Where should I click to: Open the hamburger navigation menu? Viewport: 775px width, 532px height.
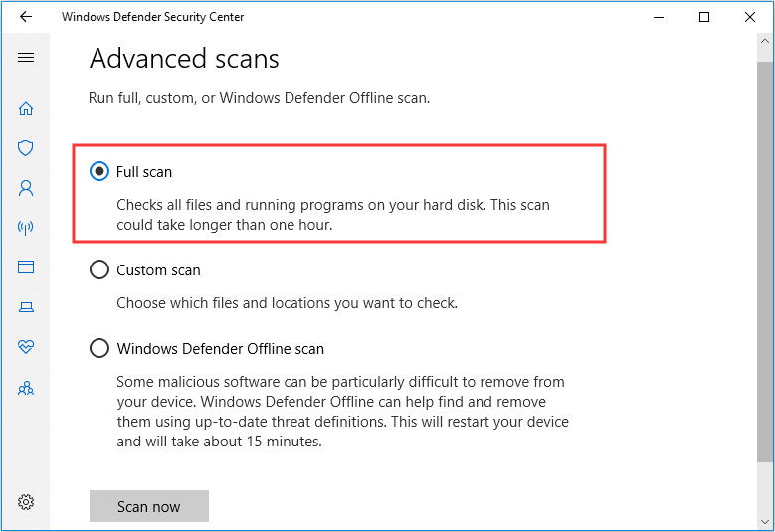(x=26, y=58)
